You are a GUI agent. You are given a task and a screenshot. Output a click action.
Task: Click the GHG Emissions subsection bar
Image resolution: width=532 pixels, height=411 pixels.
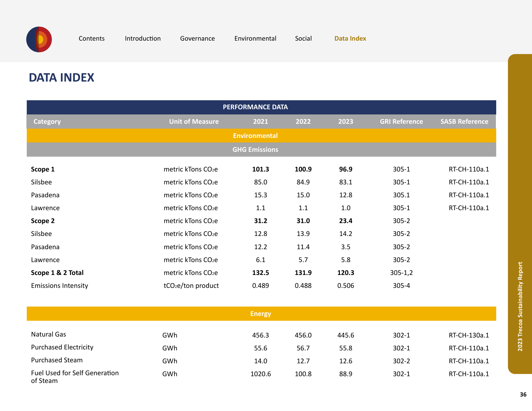[261, 150]
